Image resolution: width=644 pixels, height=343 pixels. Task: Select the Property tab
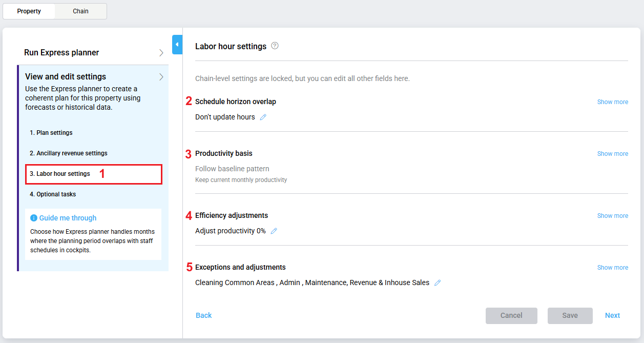pos(29,11)
